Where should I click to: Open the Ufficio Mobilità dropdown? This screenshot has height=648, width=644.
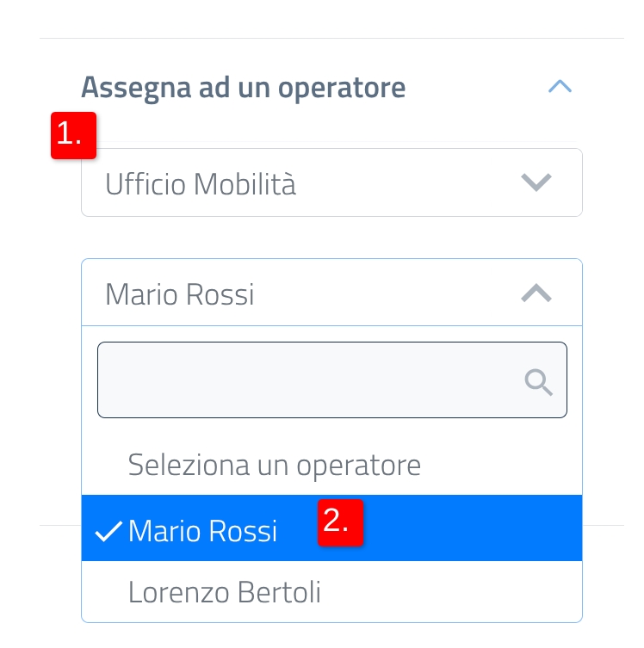click(331, 182)
